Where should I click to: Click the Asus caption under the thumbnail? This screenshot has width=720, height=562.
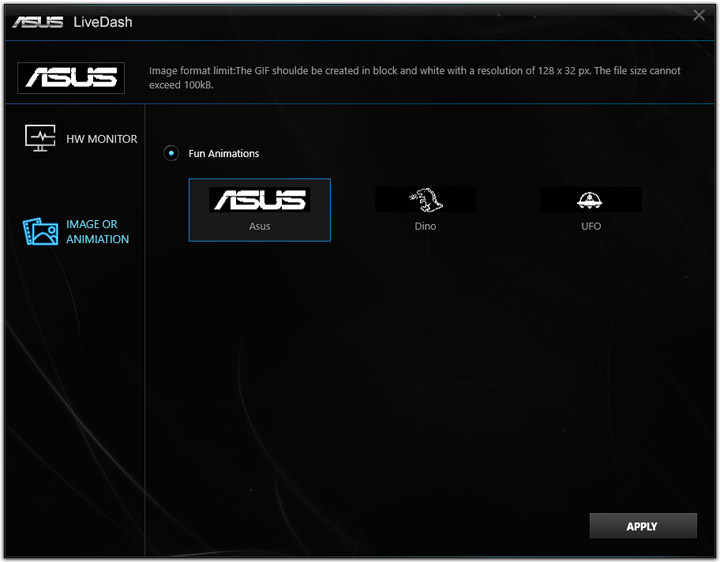(259, 226)
